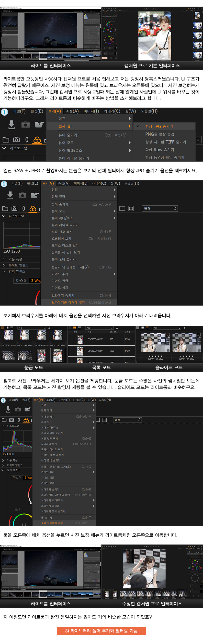This screenshot has width=203, height=644.
Task: Open 이름 sort dropdown in 눈금 모드 panel
Action: [32, 327]
